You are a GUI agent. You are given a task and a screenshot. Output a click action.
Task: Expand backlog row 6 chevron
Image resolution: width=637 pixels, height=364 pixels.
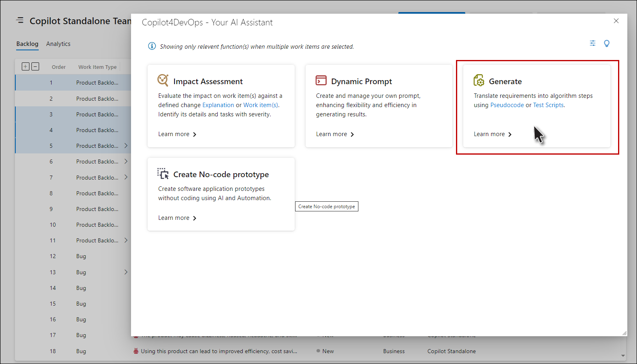pos(126,161)
